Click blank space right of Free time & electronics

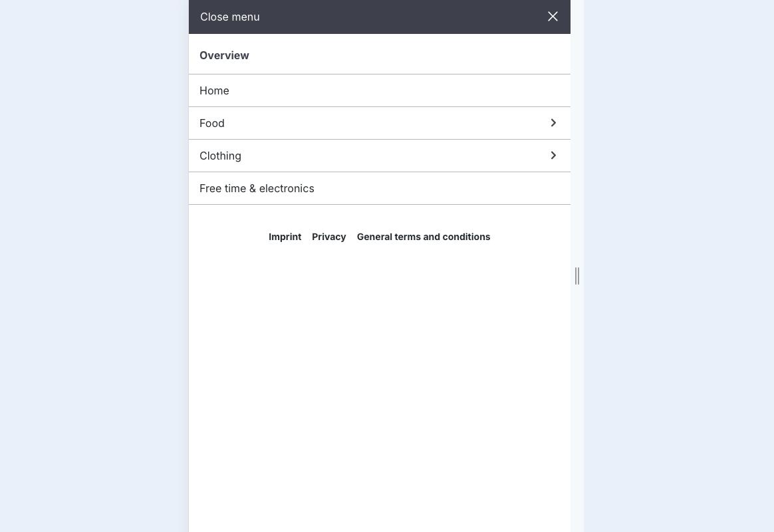click(439, 188)
